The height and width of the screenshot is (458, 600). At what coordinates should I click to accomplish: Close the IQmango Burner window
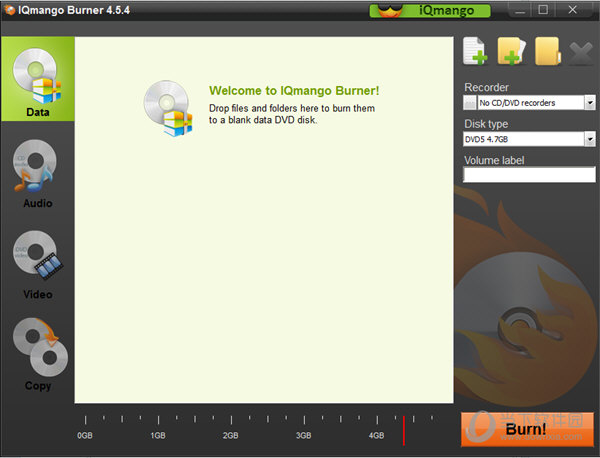[x=572, y=10]
